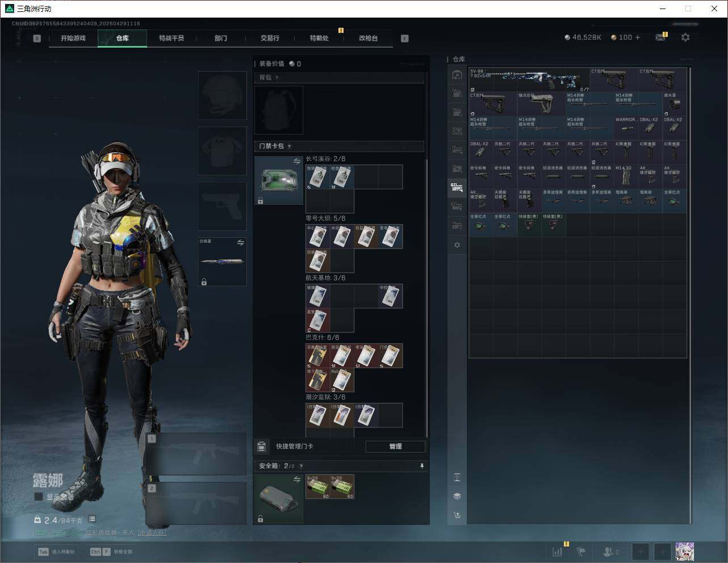Open the 部门 tab
This screenshot has width=728, height=563.
pos(221,38)
